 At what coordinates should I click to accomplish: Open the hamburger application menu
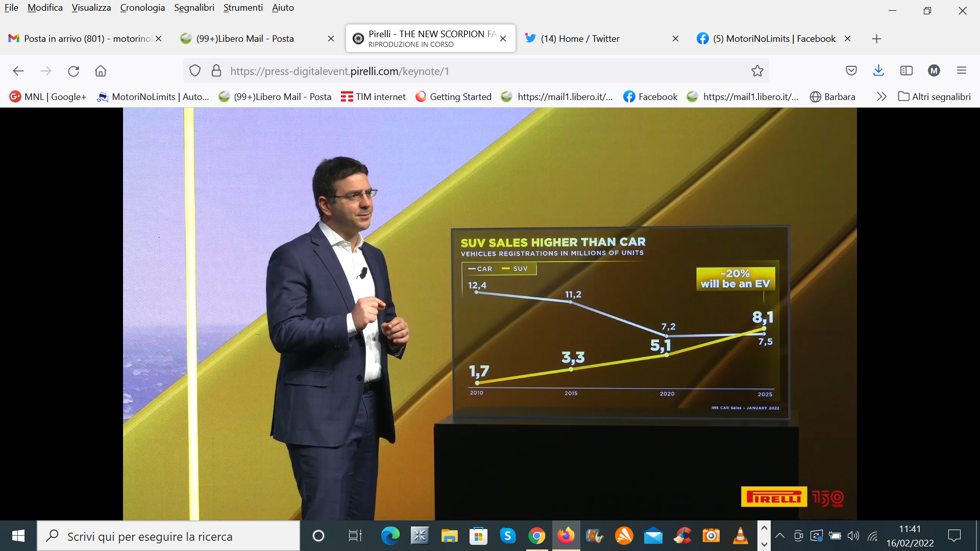962,71
